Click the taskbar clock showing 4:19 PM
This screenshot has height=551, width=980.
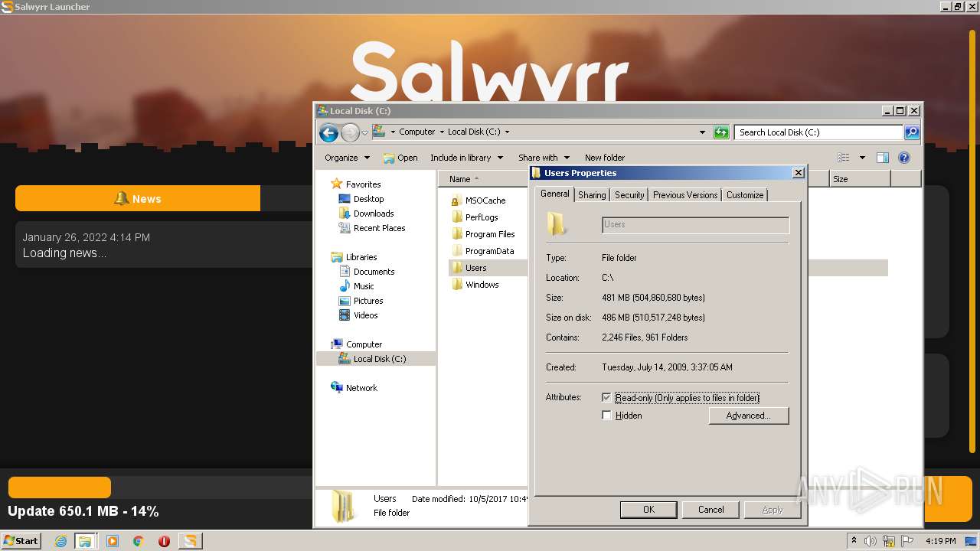[941, 541]
